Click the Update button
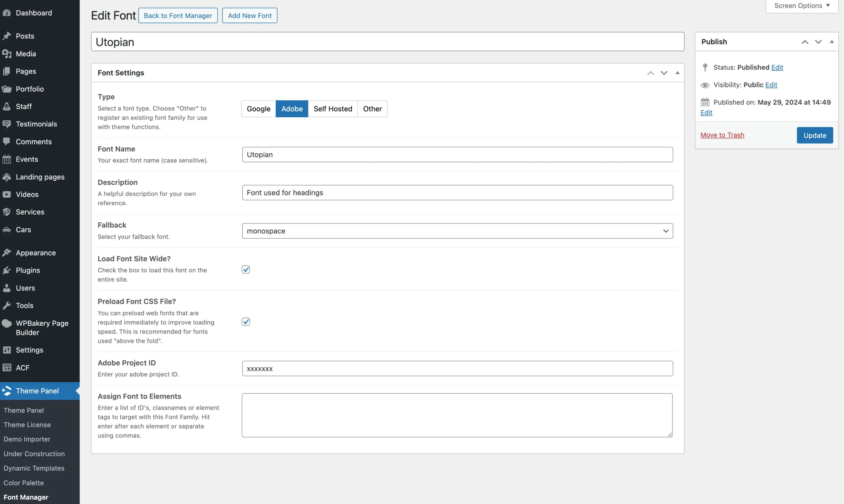This screenshot has height=504, width=844. pos(815,135)
